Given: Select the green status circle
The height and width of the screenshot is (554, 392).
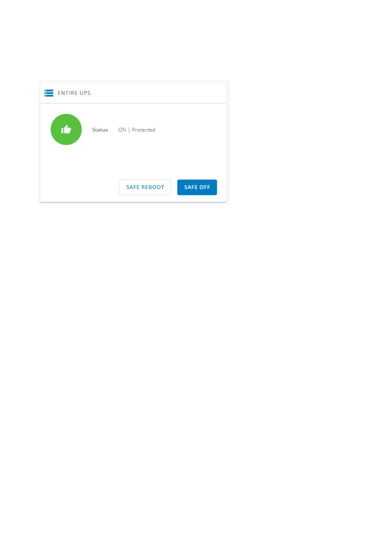Looking at the screenshot, I should point(66,129).
